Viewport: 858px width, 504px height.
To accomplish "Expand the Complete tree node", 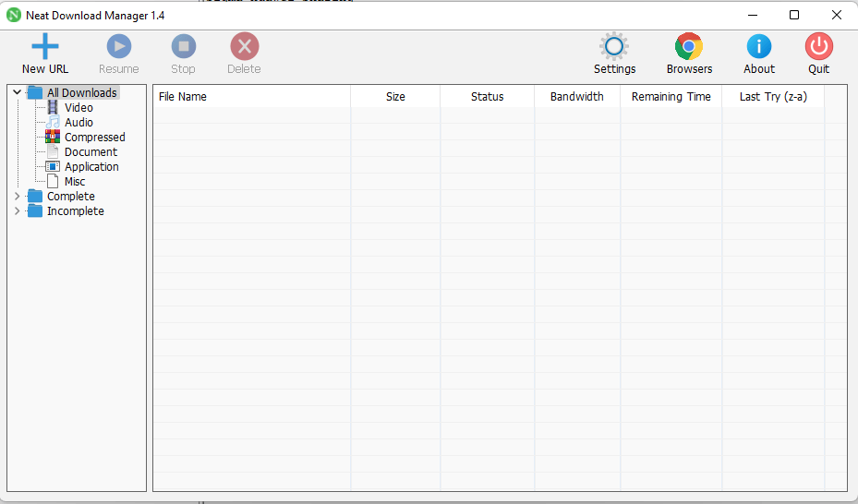I will pos(17,196).
